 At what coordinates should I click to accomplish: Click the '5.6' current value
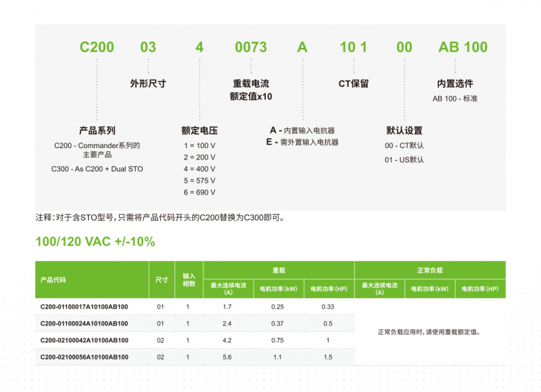(227, 357)
